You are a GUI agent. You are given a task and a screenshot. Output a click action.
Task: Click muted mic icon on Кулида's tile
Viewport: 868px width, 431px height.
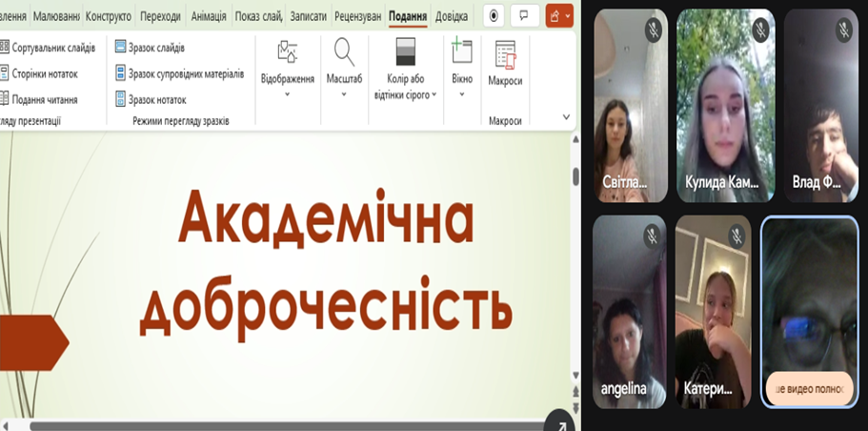click(759, 30)
